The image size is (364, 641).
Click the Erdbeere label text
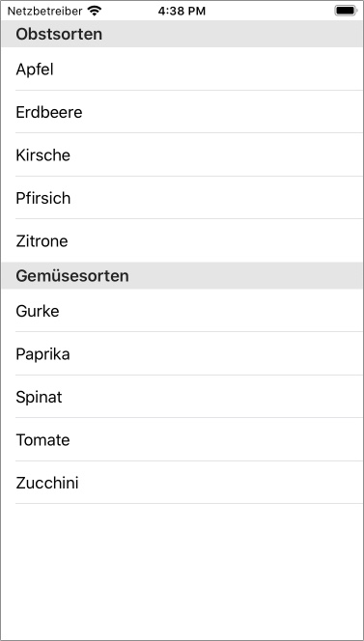tap(49, 112)
